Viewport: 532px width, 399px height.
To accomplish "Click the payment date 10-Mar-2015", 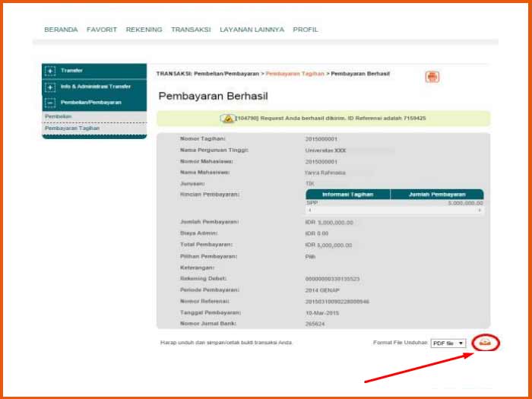I will point(322,313).
